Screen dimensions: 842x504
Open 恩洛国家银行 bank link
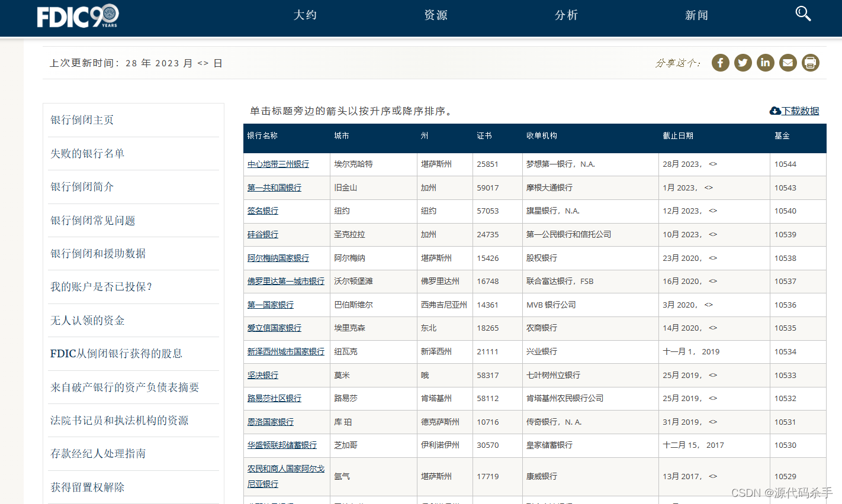pyautogui.click(x=271, y=422)
